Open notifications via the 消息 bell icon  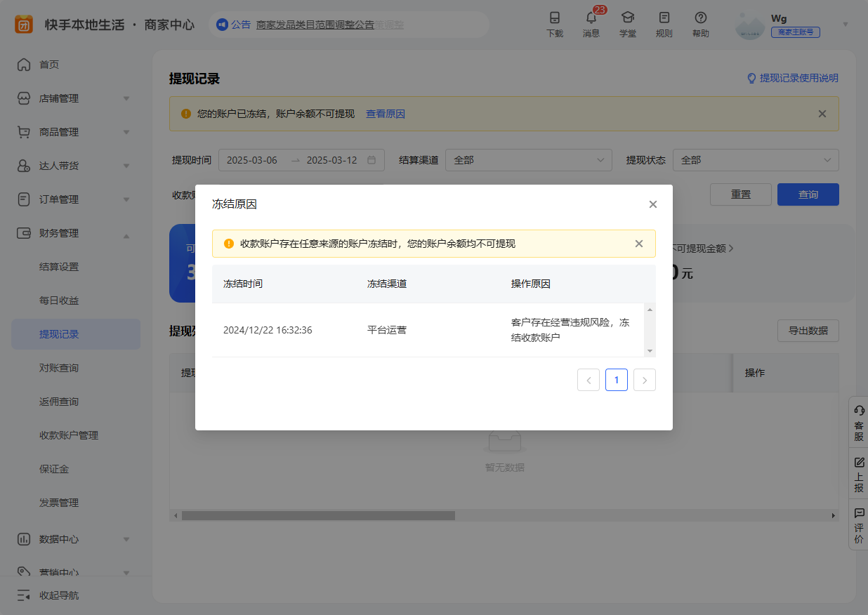pos(591,23)
